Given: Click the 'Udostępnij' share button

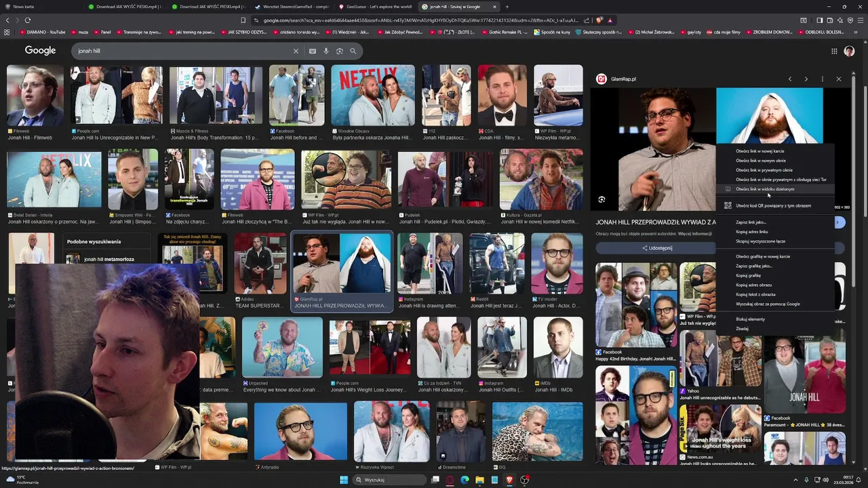Looking at the screenshot, I should tap(657, 248).
